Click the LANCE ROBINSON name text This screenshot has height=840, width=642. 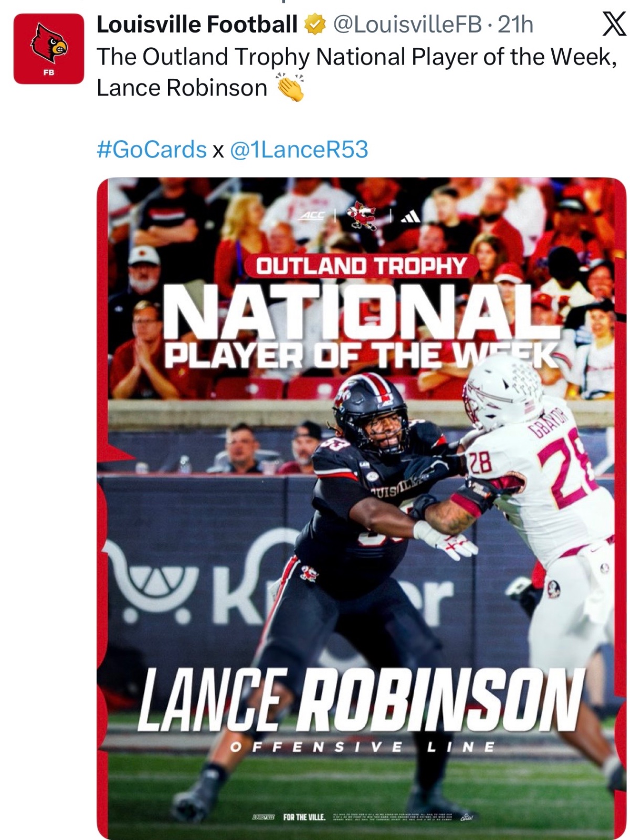361,701
